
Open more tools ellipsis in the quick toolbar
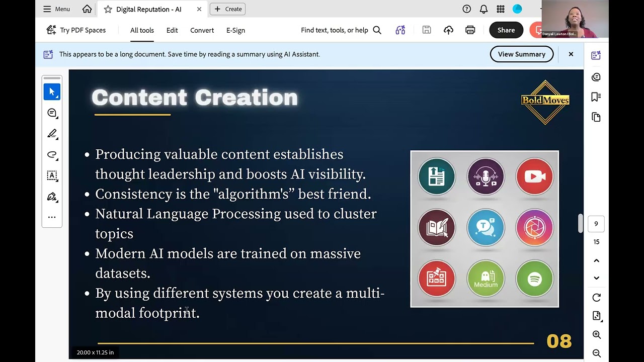point(52,217)
